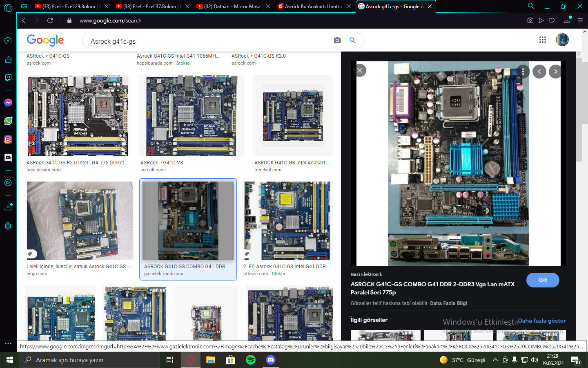Open Daha Fazla Bilgi link

pos(448,303)
